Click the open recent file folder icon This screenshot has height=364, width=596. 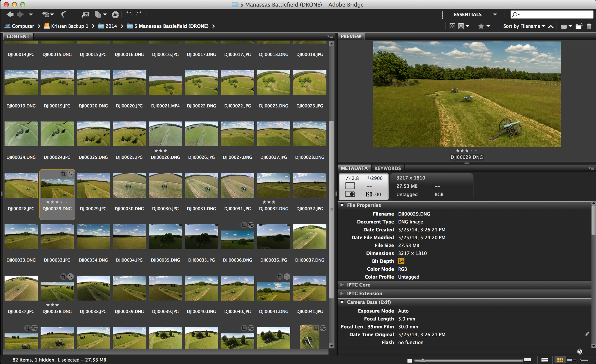564,26
